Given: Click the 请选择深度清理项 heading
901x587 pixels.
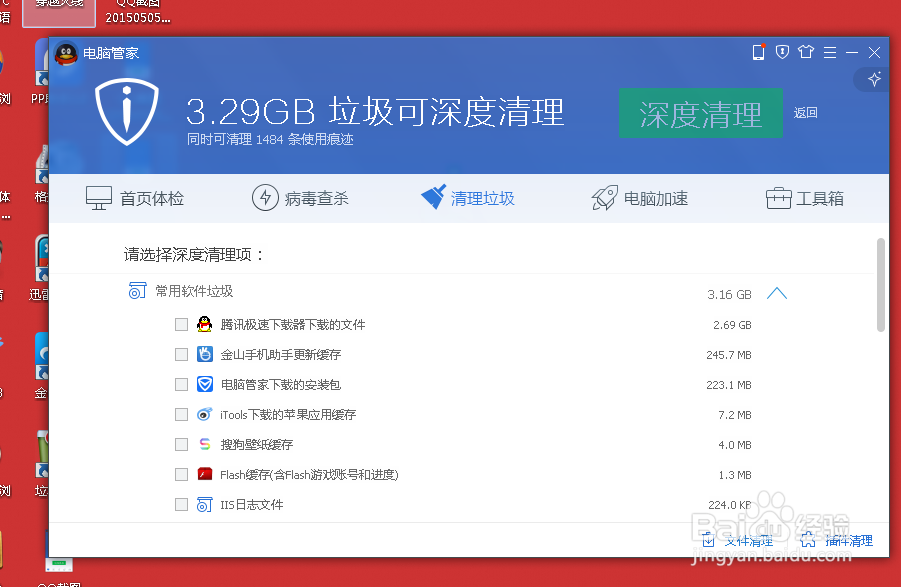Looking at the screenshot, I should pos(194,254).
